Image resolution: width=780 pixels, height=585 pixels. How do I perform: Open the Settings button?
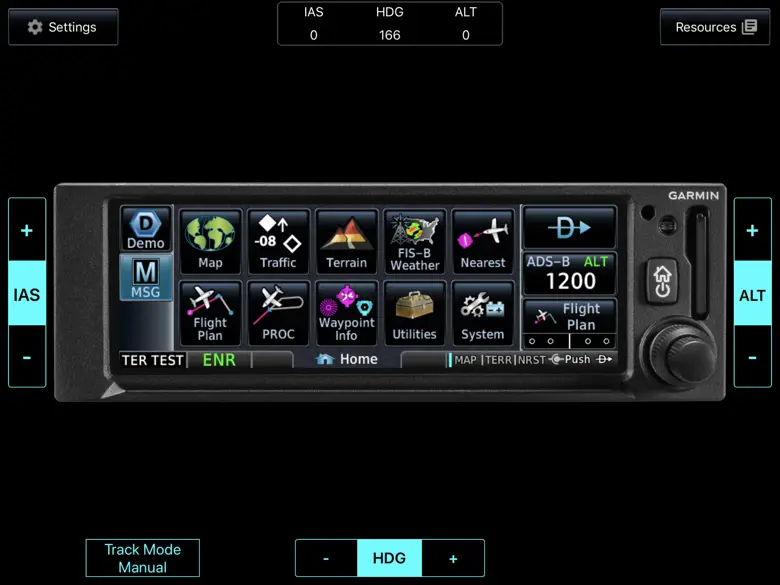point(63,27)
